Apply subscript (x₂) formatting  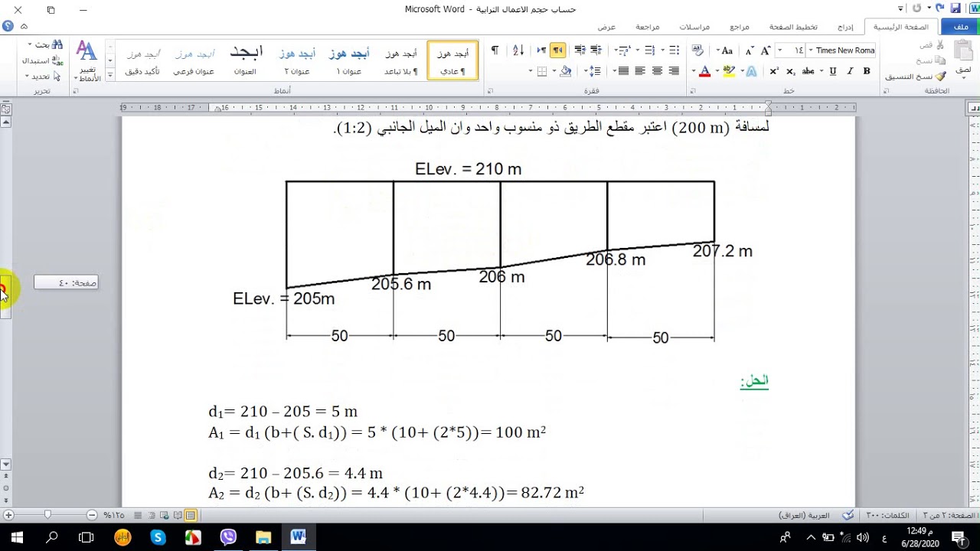(791, 71)
